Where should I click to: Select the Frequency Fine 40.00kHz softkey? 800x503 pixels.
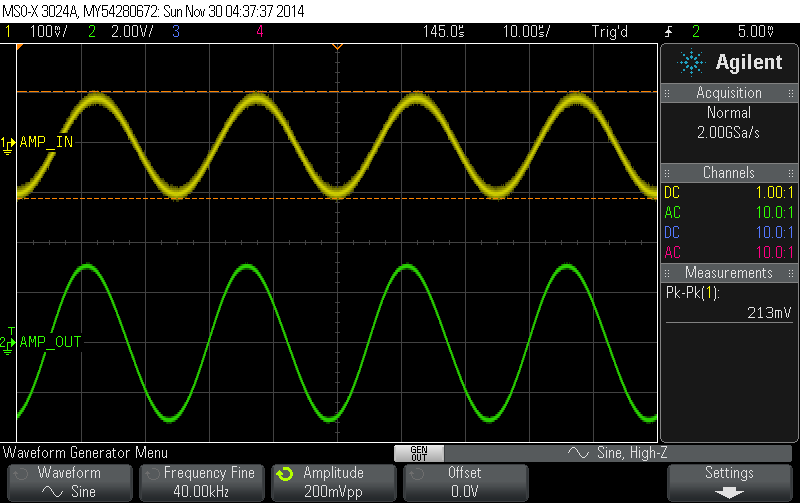pos(202,483)
